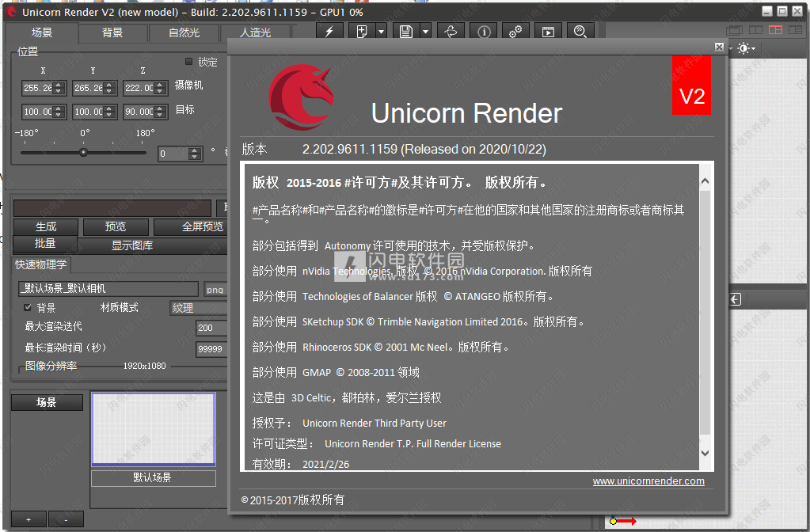Click the max render iterations field 200
Viewport: 810px width, 532px height.
pyautogui.click(x=211, y=328)
